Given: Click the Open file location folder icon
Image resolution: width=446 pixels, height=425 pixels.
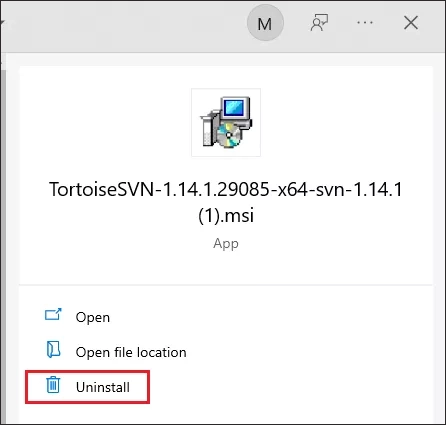Looking at the screenshot, I should coord(53,349).
